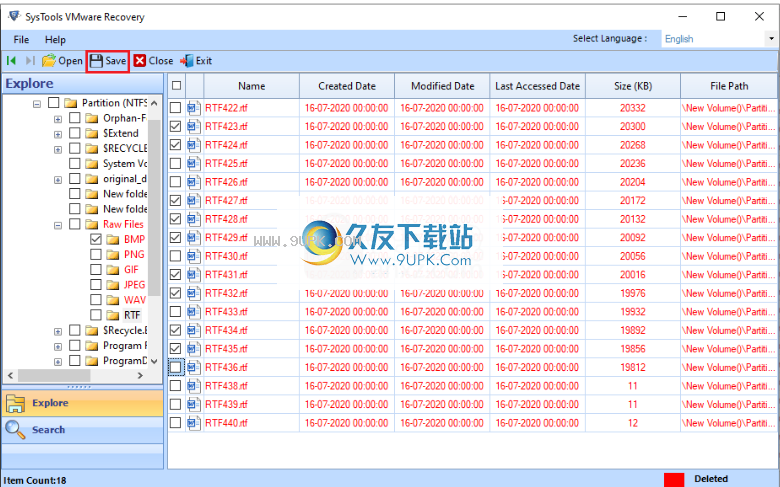Select the RTF438.rtf file name
The image size is (780, 487).
click(226, 386)
